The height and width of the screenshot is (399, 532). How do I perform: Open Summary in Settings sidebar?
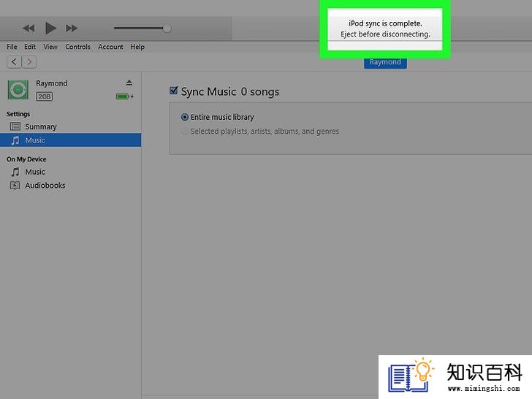coord(71,126)
